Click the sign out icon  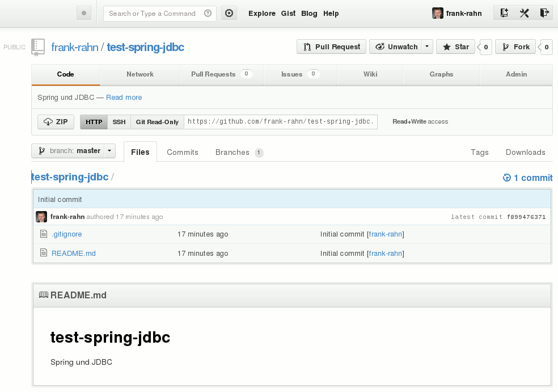544,13
